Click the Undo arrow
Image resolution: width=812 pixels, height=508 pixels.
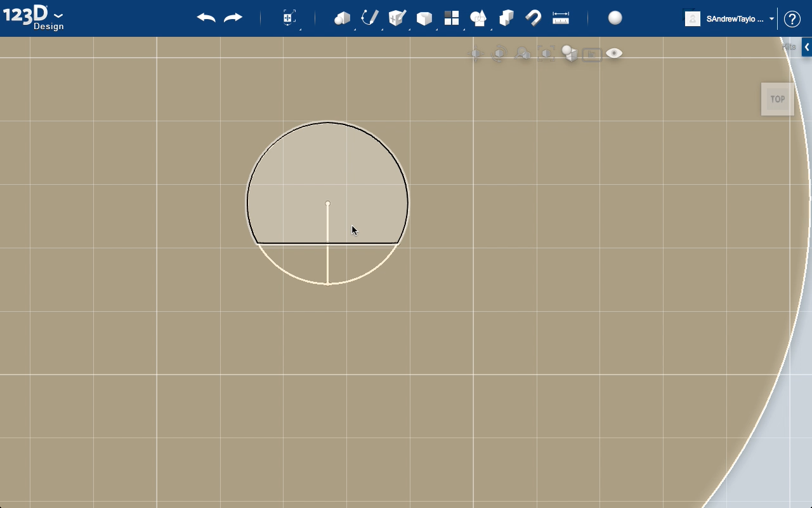click(x=206, y=18)
